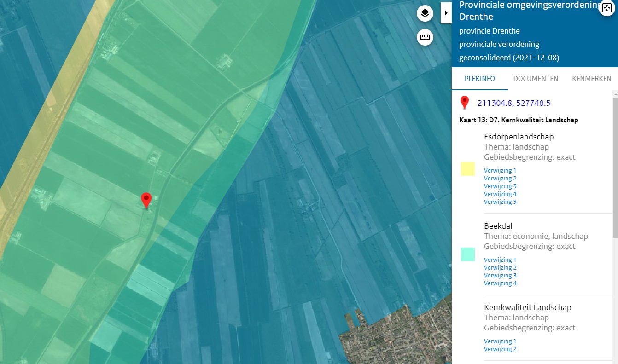Click the yellow Esdorpenlandschap color swatch
Viewport: 618px width, 364px height.
pyautogui.click(x=467, y=169)
